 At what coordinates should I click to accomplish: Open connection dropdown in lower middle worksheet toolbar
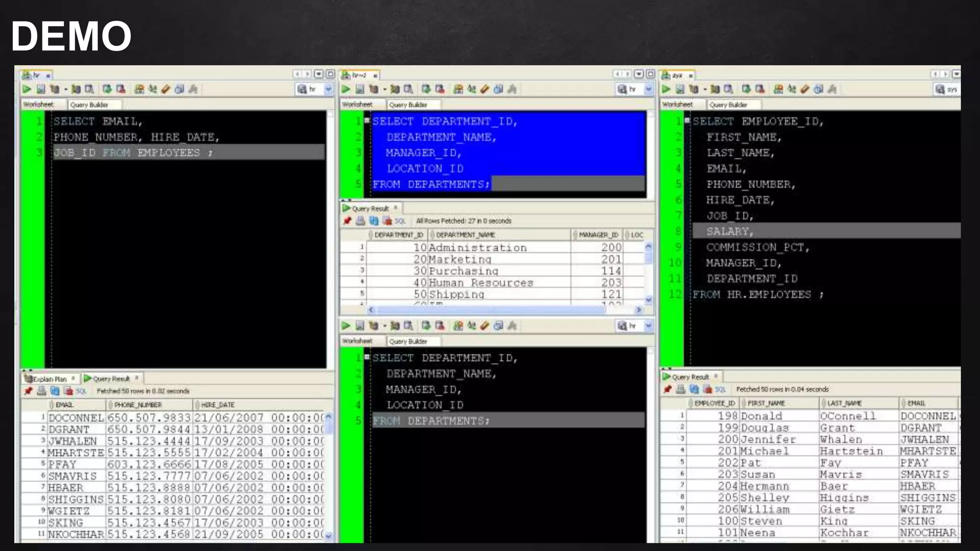pyautogui.click(x=648, y=326)
